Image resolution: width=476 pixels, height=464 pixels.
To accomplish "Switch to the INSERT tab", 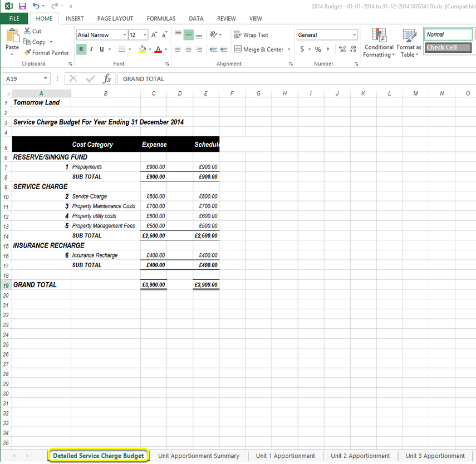I will pos(75,18).
